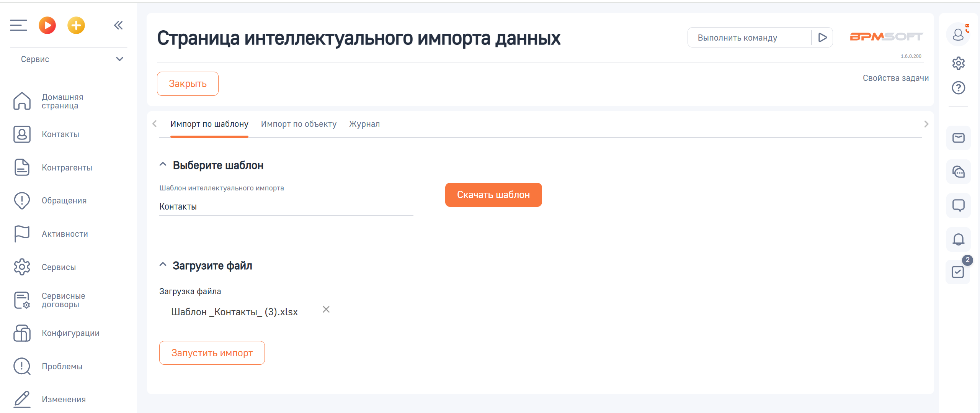Viewport: 980px width, 413px height.
Task: Open the settings gear on the right
Action: pyautogui.click(x=958, y=64)
